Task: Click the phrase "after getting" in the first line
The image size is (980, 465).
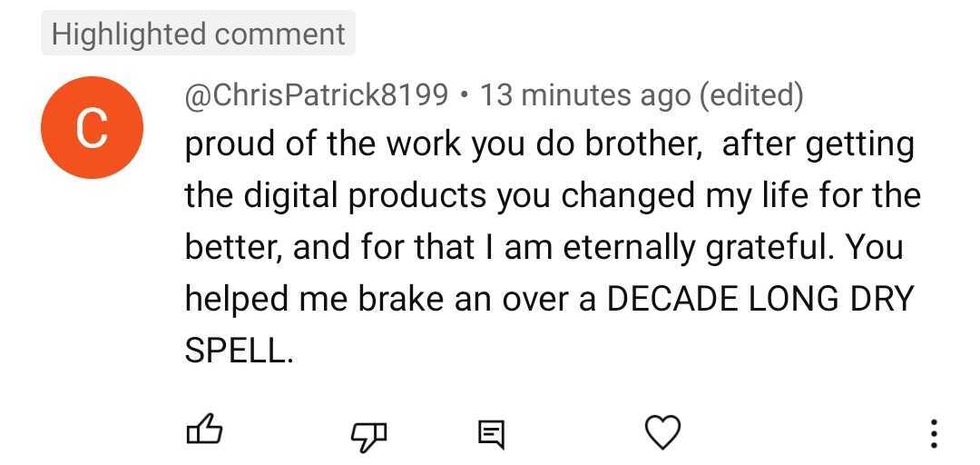Action: tap(818, 145)
